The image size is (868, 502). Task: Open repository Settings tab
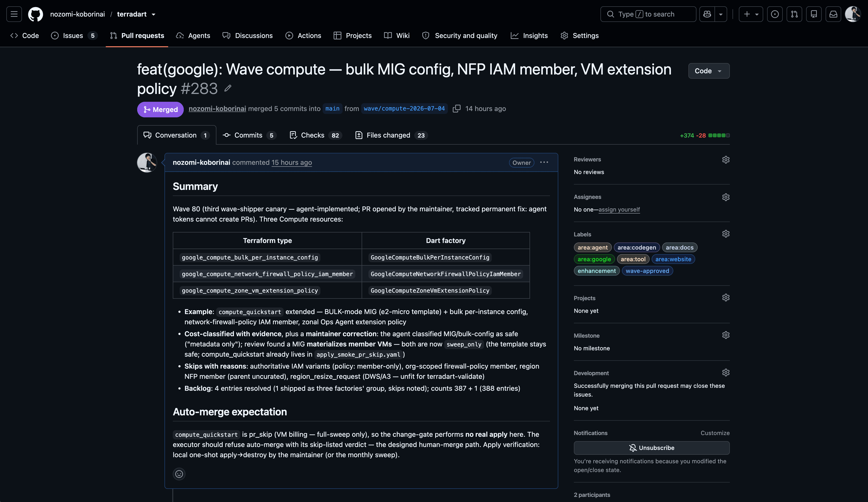coord(580,36)
